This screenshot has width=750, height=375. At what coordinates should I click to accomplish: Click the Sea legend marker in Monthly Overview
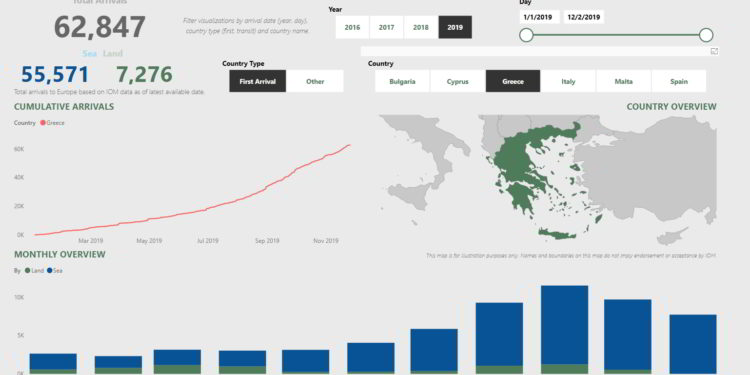[50, 271]
